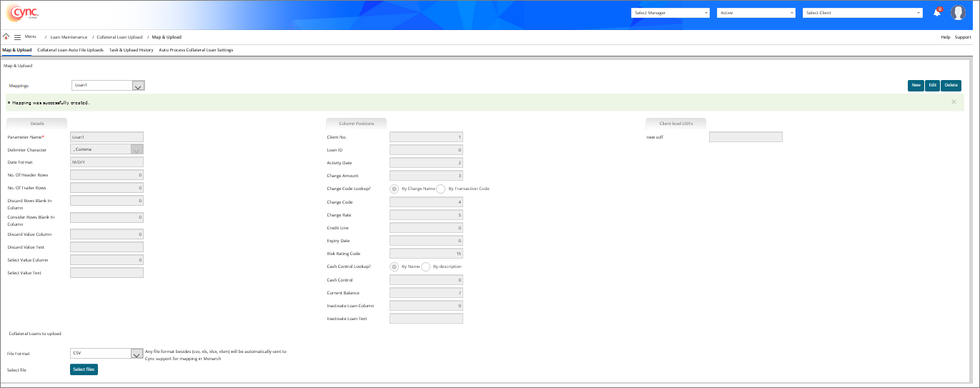Expand the File Format CSV dropdown
Screen dimensions: 980x388
[x=138, y=353]
